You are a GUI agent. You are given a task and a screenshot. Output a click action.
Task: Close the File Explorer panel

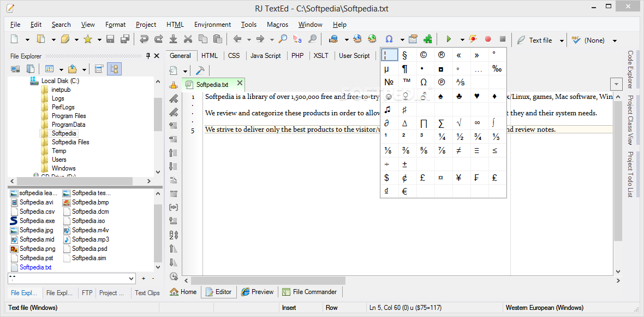coord(157,56)
